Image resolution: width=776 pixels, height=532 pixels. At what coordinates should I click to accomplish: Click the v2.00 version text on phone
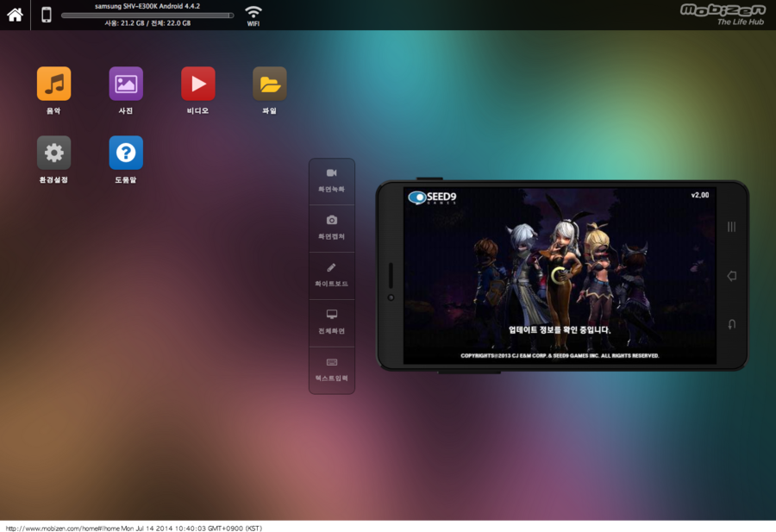700,195
